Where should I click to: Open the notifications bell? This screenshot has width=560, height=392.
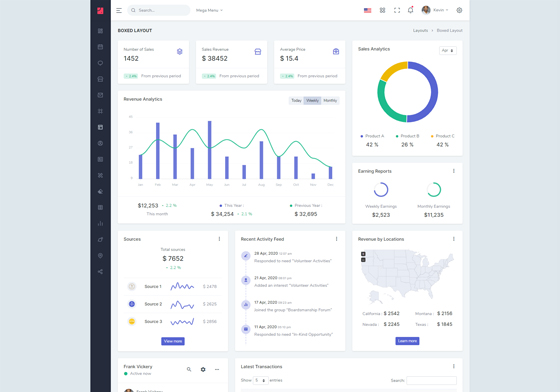411,10
